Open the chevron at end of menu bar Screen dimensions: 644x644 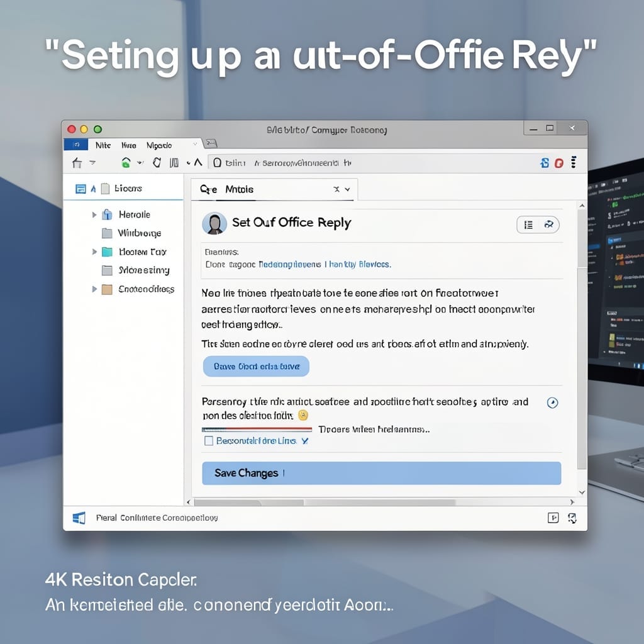click(x=195, y=144)
